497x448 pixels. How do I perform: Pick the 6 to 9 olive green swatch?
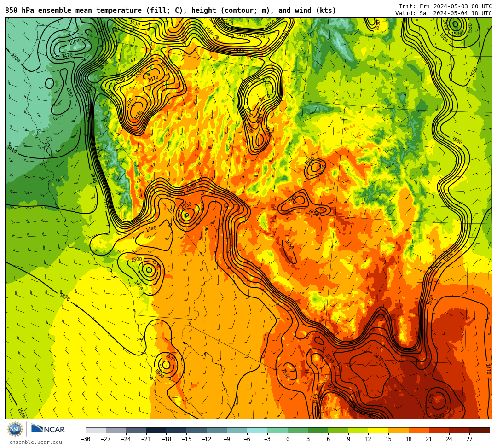pyautogui.click(x=338, y=430)
